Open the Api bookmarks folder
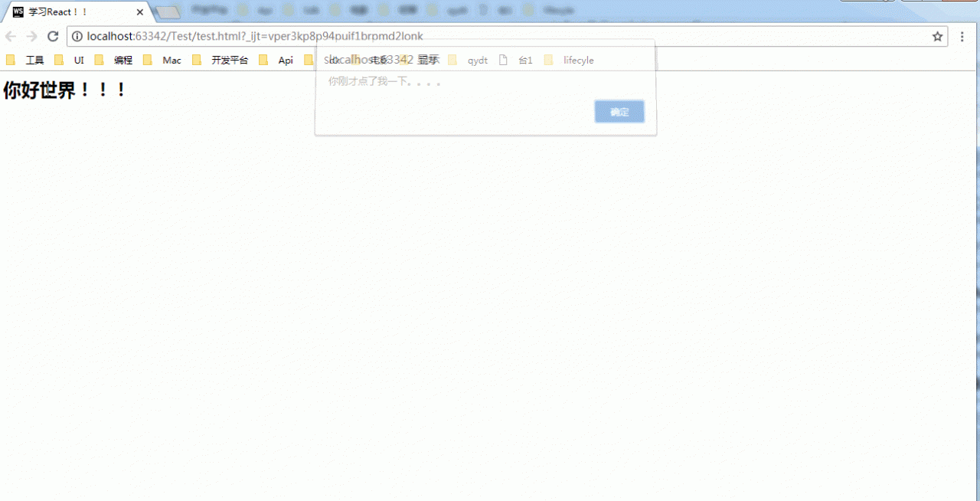The image size is (980, 501). point(276,60)
